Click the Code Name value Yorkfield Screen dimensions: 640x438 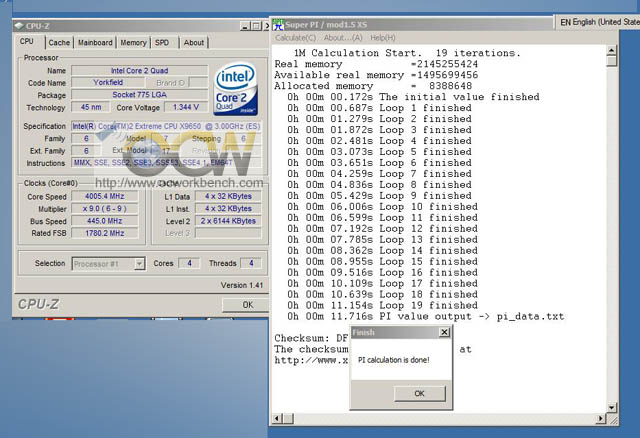tap(108, 82)
